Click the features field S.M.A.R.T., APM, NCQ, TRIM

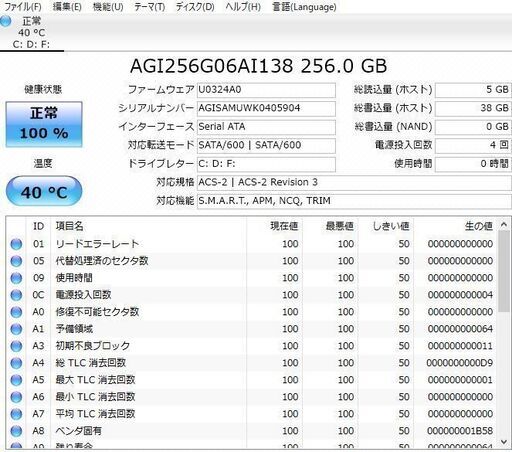pyautogui.click(x=354, y=201)
